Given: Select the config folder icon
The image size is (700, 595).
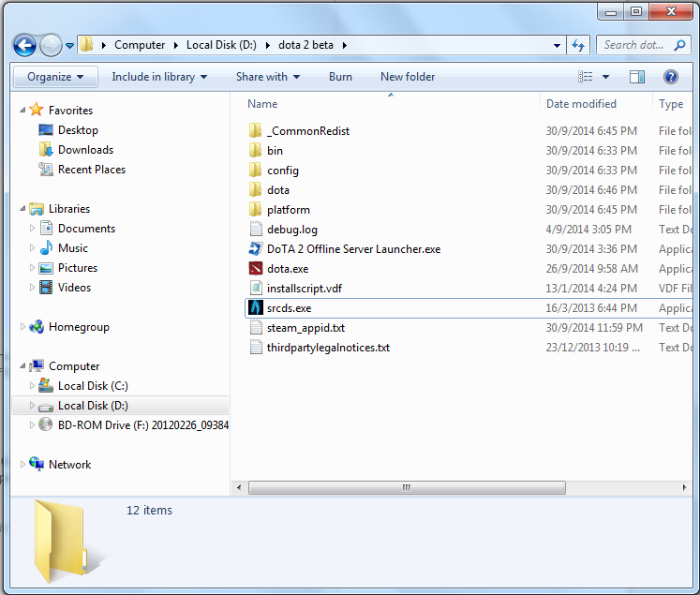Looking at the screenshot, I should pyautogui.click(x=256, y=170).
